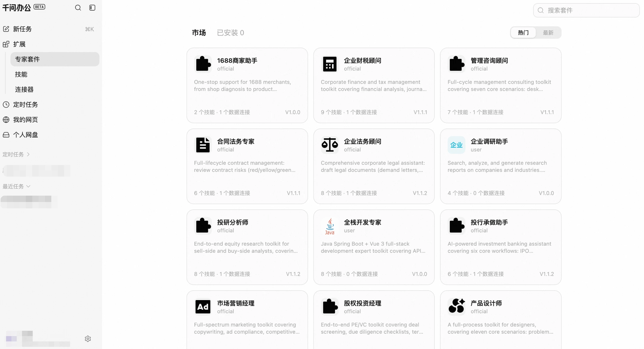
Task: Open the 企业法务顾问 title
Action: tap(362, 141)
